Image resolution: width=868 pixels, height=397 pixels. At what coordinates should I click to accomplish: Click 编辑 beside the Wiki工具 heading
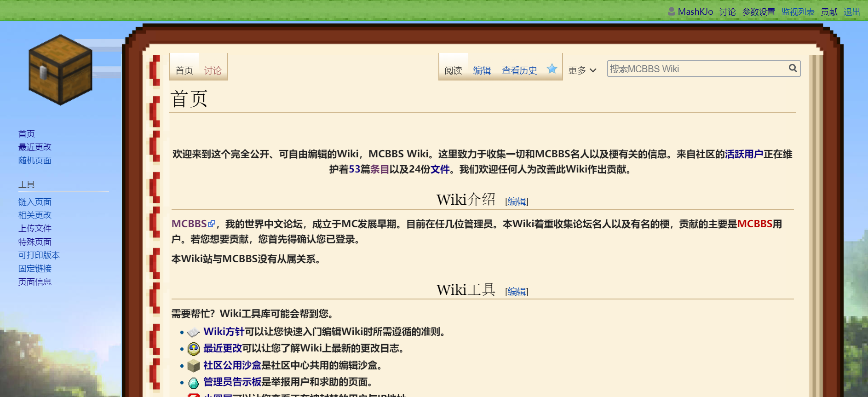tap(517, 292)
